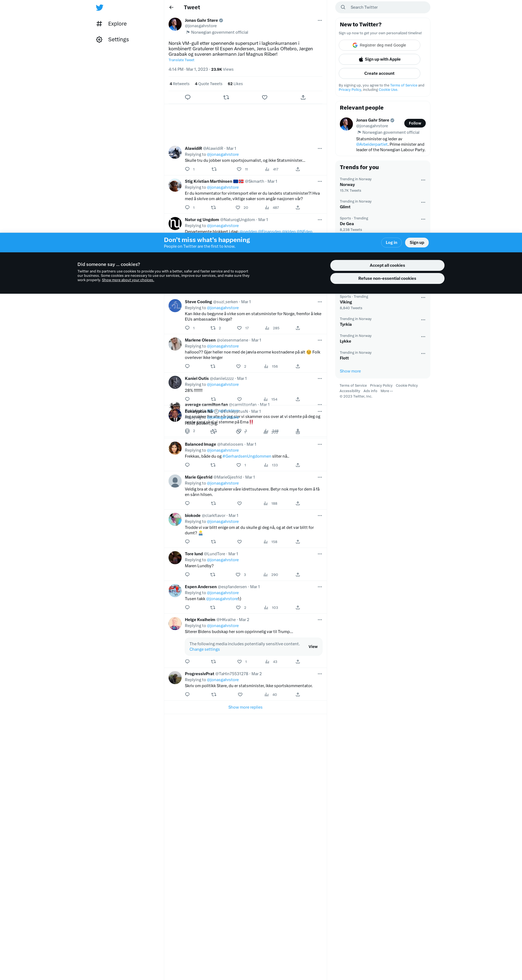Sign up with Apple
This screenshot has width=522, height=980.
pyautogui.click(x=379, y=59)
